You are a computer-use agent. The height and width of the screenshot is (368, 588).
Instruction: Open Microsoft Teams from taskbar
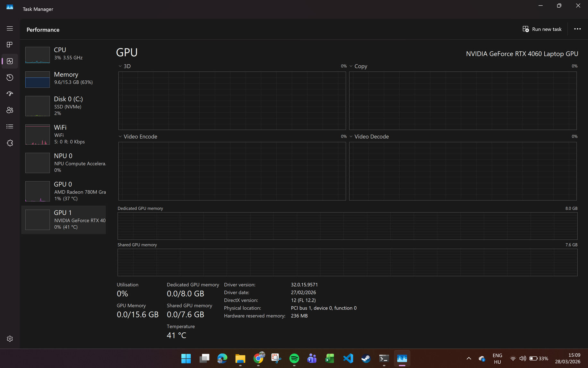312,358
